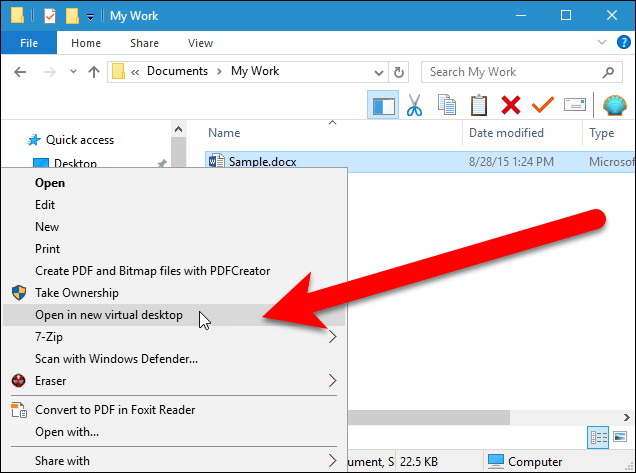Select Quick access in navigation pane
This screenshot has height=473, width=636.
[x=80, y=140]
